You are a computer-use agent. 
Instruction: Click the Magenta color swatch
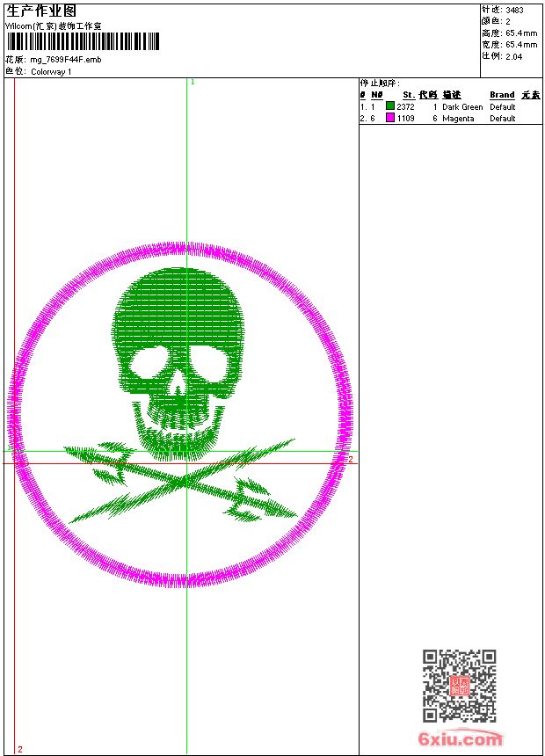[390, 118]
